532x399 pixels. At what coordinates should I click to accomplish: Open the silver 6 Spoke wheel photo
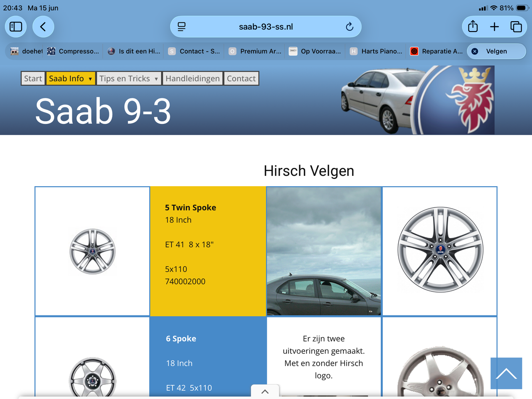pyautogui.click(x=440, y=372)
